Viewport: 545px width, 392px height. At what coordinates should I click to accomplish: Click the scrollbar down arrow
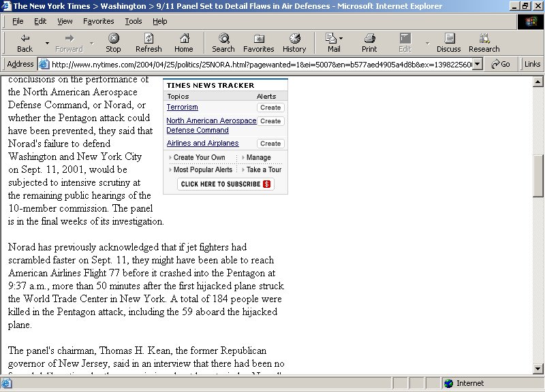(538, 369)
